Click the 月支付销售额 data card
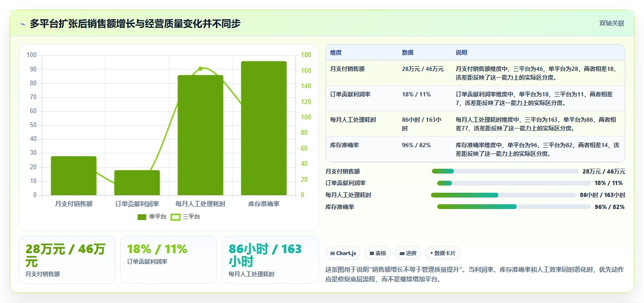 tap(67, 260)
